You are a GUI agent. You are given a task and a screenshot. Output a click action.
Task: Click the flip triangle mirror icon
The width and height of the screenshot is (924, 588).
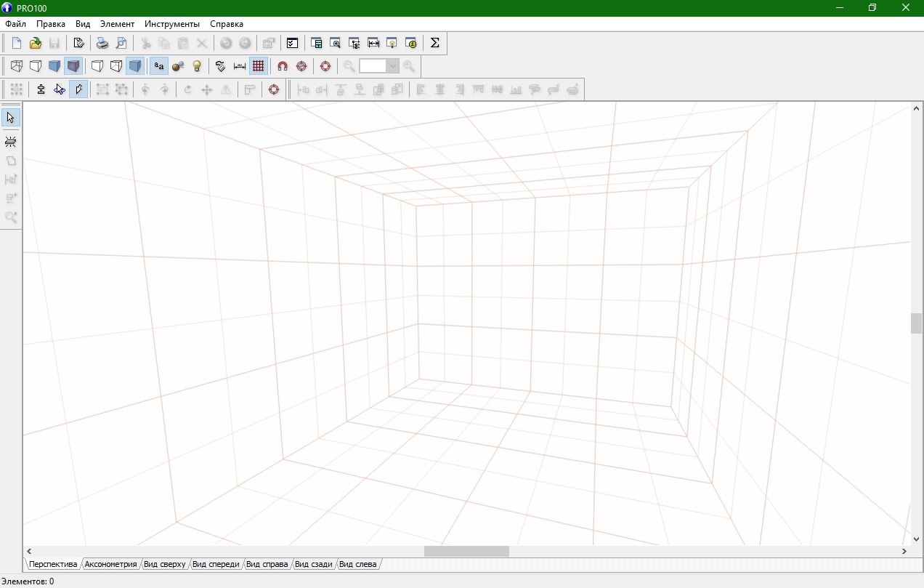point(226,89)
